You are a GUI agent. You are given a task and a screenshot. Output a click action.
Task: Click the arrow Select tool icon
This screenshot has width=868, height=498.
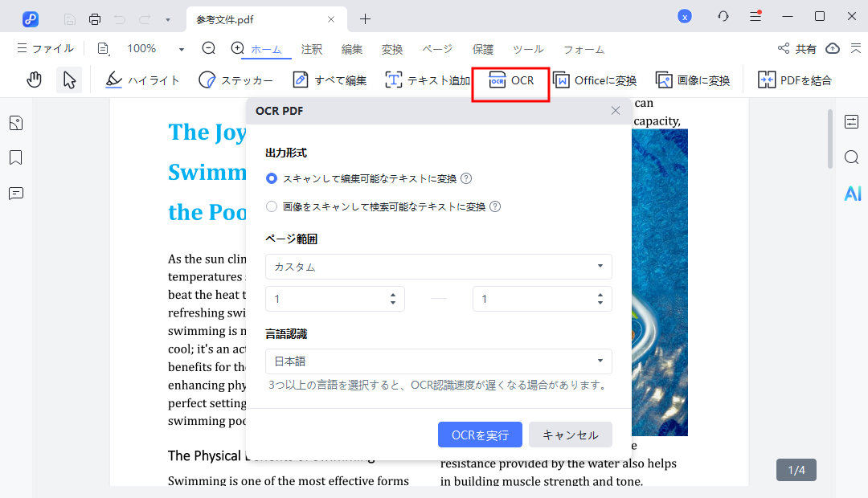tap(69, 80)
